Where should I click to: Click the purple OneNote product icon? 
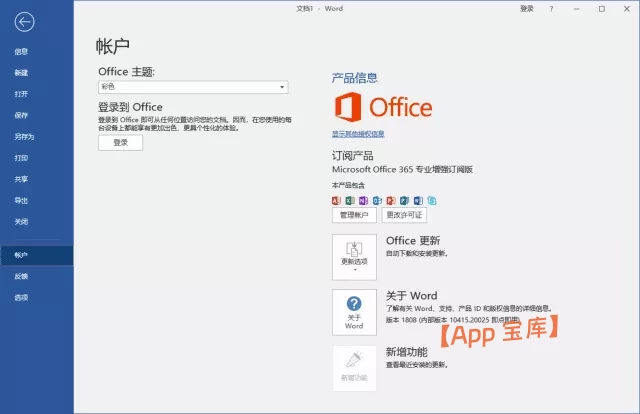coord(363,200)
